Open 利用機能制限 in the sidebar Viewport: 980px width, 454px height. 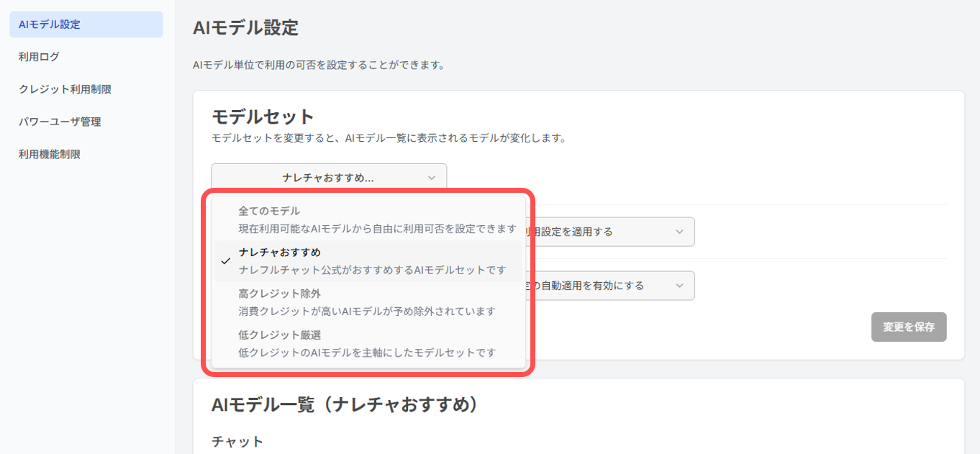50,154
